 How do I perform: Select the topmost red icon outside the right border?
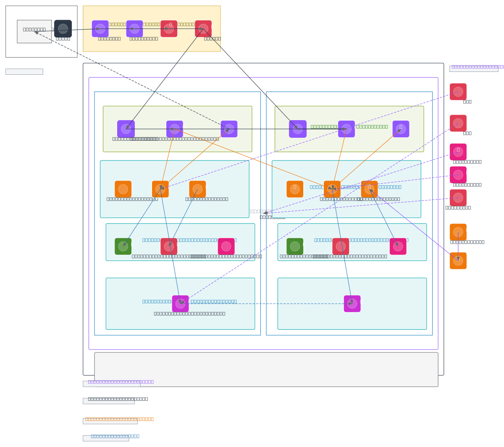click(458, 92)
